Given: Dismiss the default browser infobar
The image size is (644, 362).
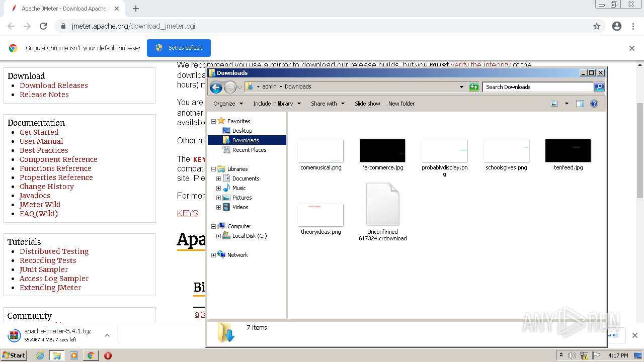Looking at the screenshot, I should [632, 48].
